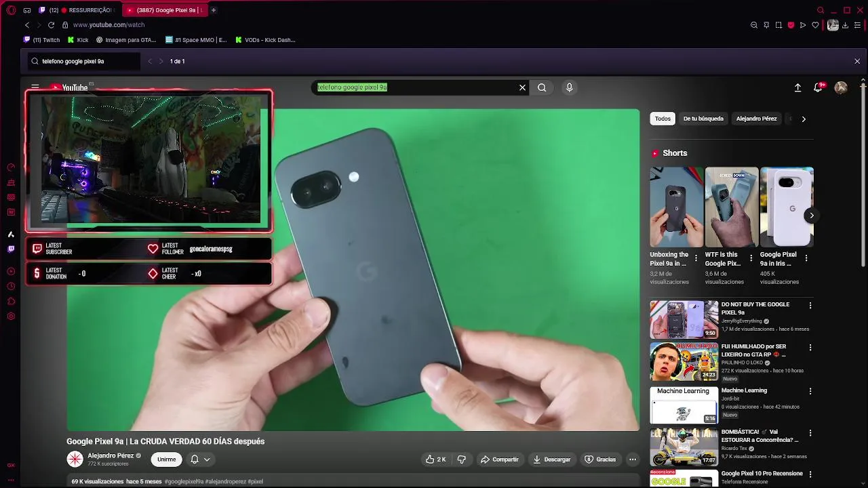Take a snapshot with the capture icon
This screenshot has height=488, width=868.
coord(778,25)
